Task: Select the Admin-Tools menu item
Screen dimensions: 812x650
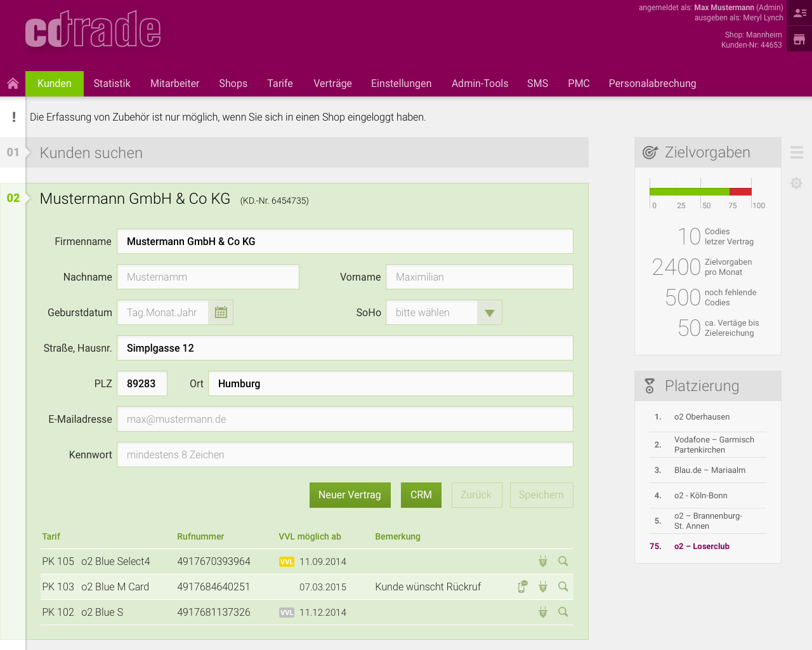Action: click(480, 84)
